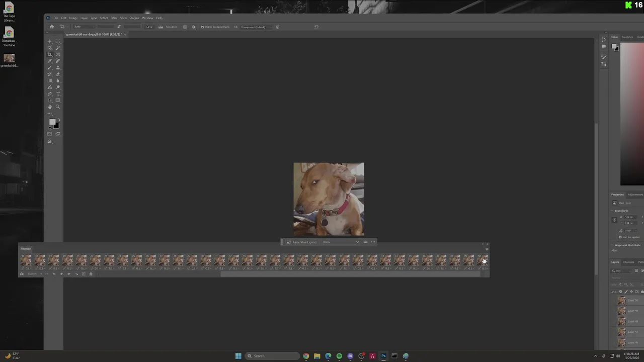Select the Blur tool
The height and width of the screenshot is (362, 644).
point(58,80)
